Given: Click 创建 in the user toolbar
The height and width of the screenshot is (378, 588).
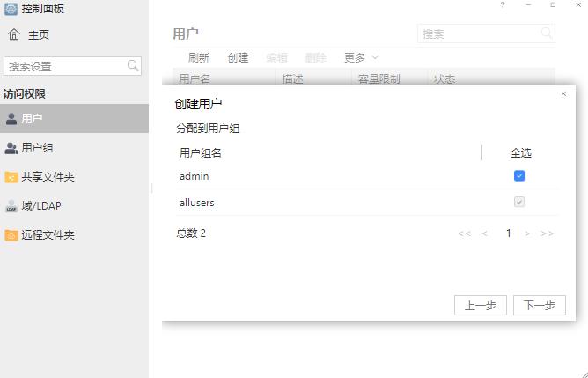Looking at the screenshot, I should tap(238, 58).
